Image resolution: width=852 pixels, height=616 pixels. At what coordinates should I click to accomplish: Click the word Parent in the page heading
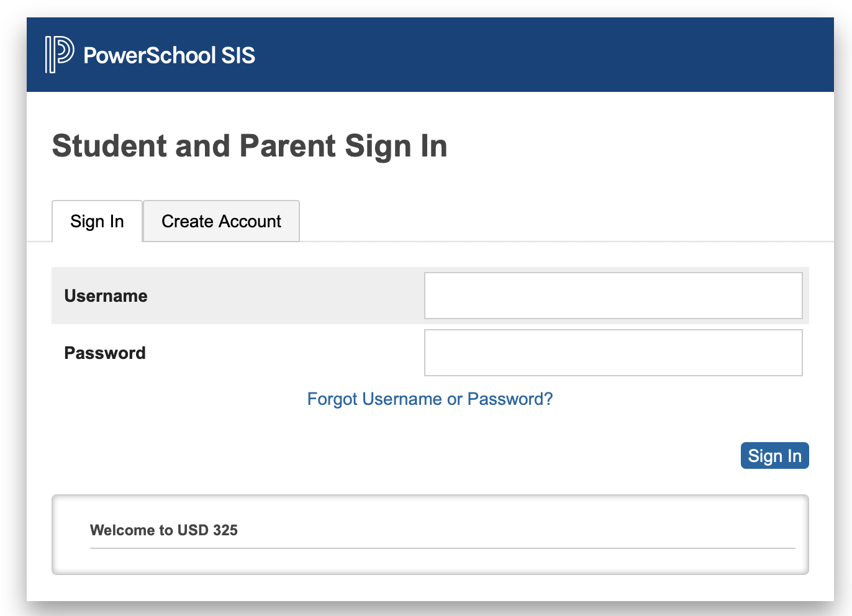coord(288,147)
